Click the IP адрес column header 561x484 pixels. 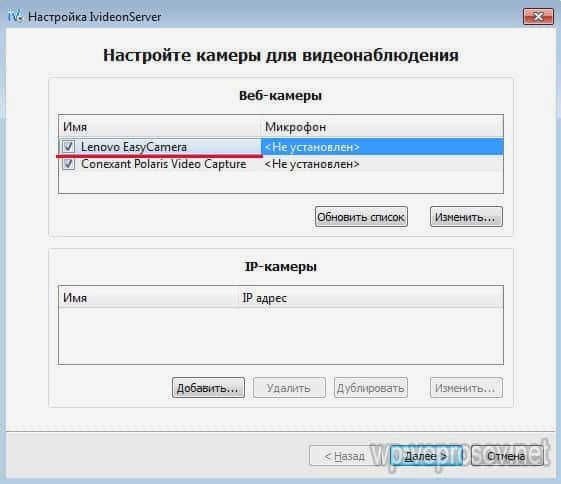coord(371,298)
